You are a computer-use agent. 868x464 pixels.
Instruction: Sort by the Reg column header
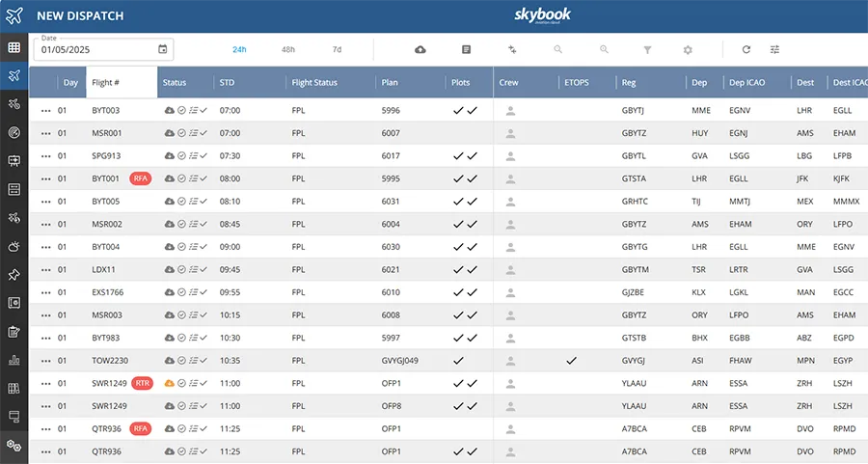[x=629, y=83]
